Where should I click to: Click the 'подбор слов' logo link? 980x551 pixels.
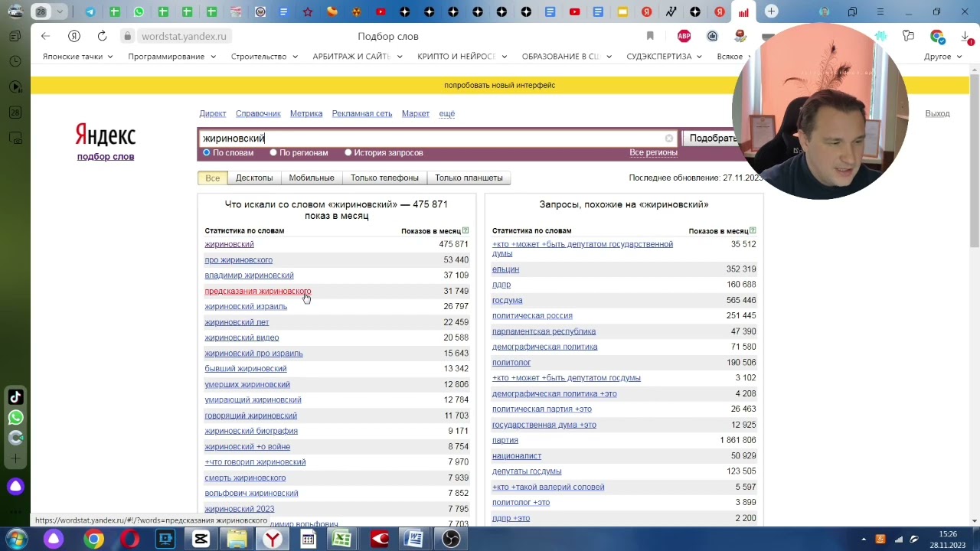(x=106, y=156)
